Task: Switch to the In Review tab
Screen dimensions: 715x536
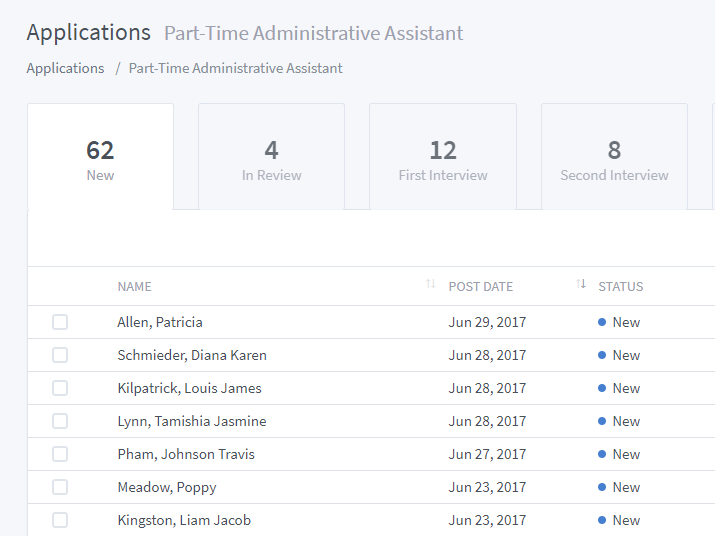Action: pos(271,158)
